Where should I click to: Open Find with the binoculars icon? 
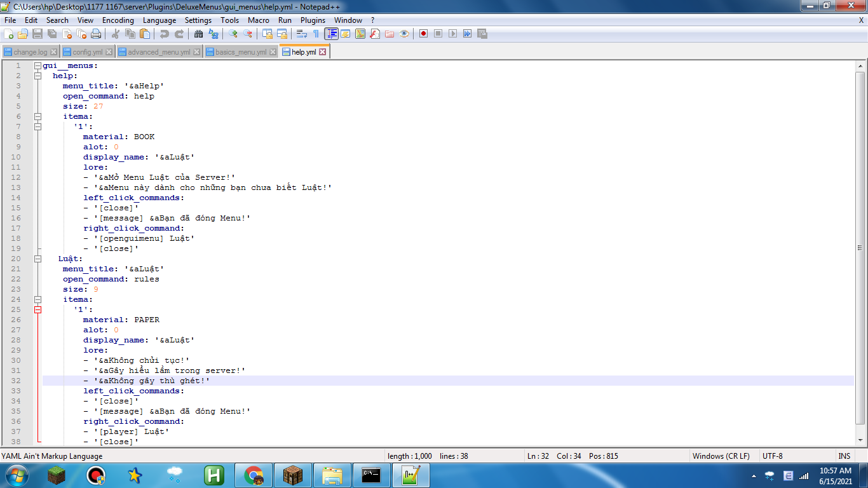point(198,34)
